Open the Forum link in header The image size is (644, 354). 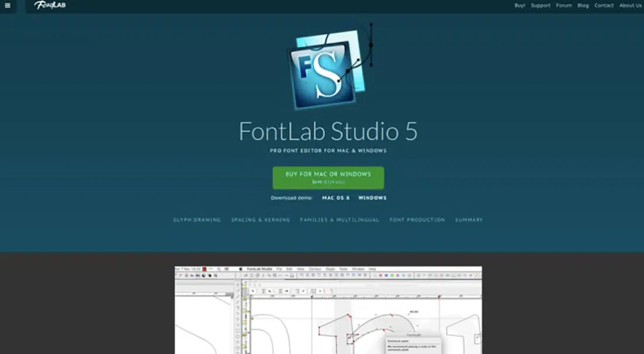(x=564, y=6)
